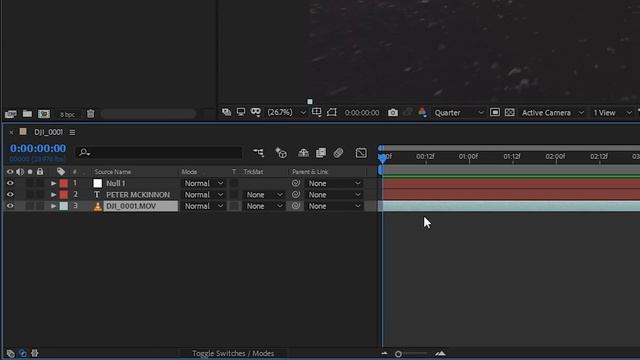Toggle hide shy layers icon
The height and width of the screenshot is (360, 640).
[303, 153]
